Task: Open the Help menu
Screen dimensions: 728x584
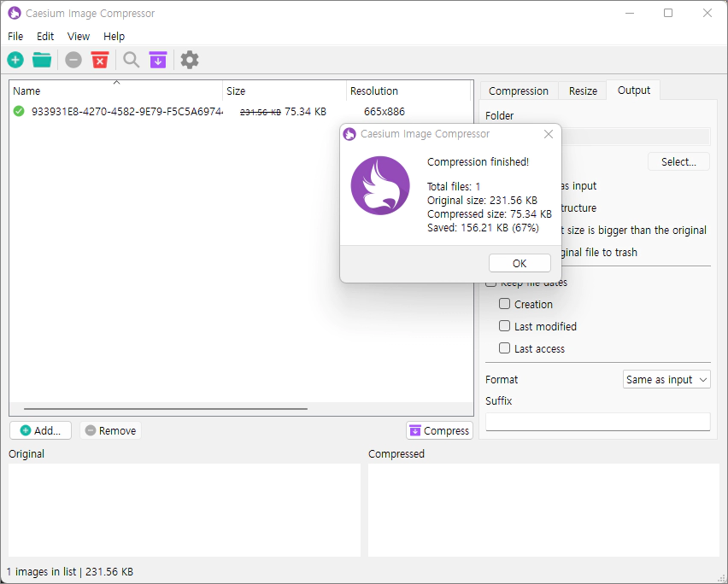Action: 114,36
